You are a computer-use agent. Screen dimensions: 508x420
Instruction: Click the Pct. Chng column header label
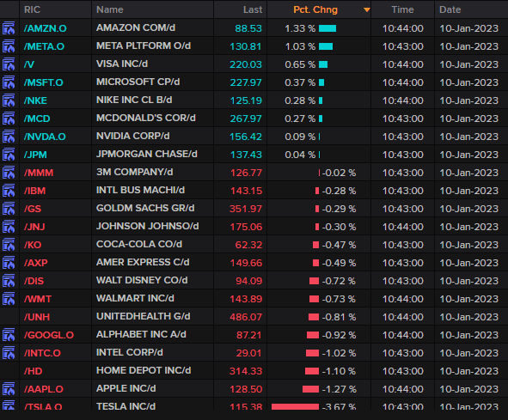315,9
